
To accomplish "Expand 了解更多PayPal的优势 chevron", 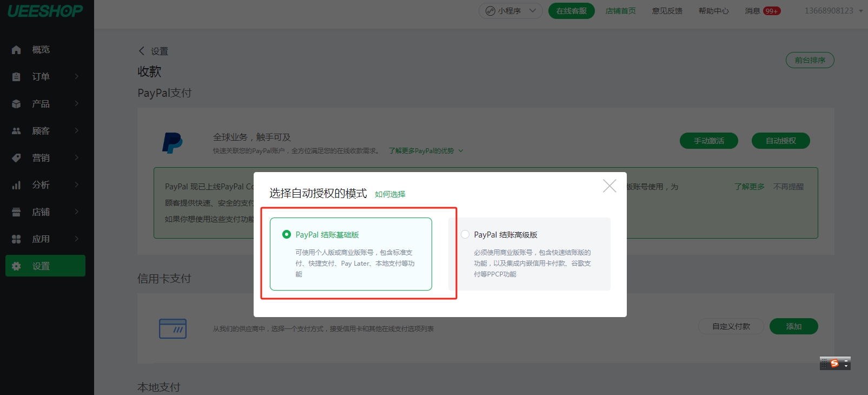I will coord(461,151).
